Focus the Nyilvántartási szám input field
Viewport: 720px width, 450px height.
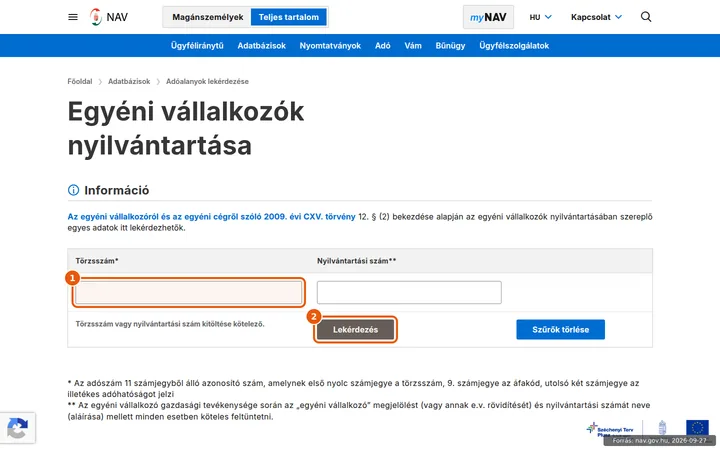tap(409, 292)
